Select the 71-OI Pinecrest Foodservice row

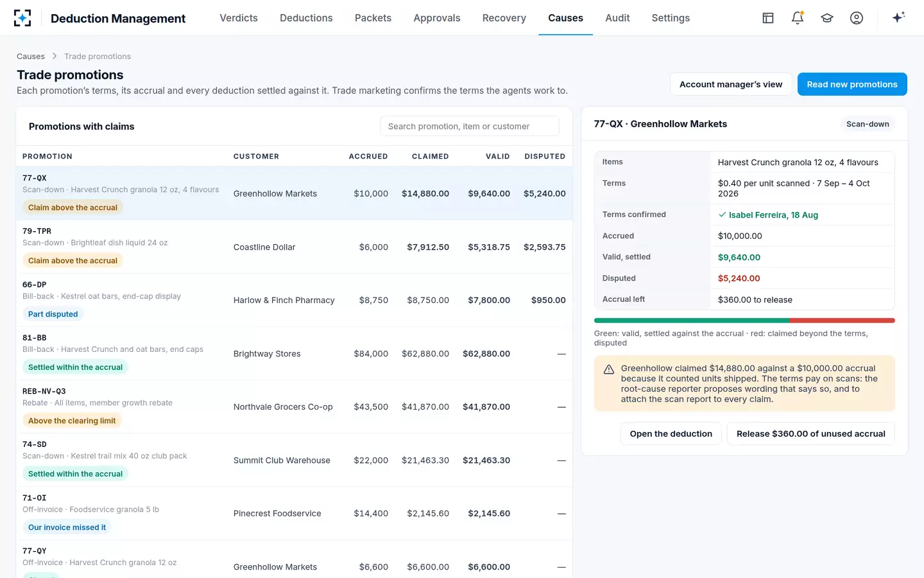tap(294, 513)
